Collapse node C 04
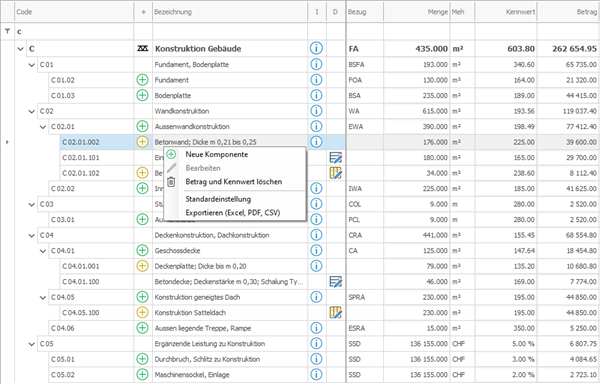This screenshot has height=384, width=600. 31,235
